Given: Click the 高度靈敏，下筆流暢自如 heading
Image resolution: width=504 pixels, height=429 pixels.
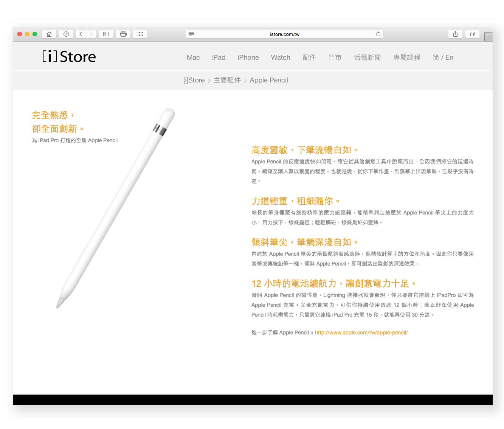Looking at the screenshot, I should (305, 150).
